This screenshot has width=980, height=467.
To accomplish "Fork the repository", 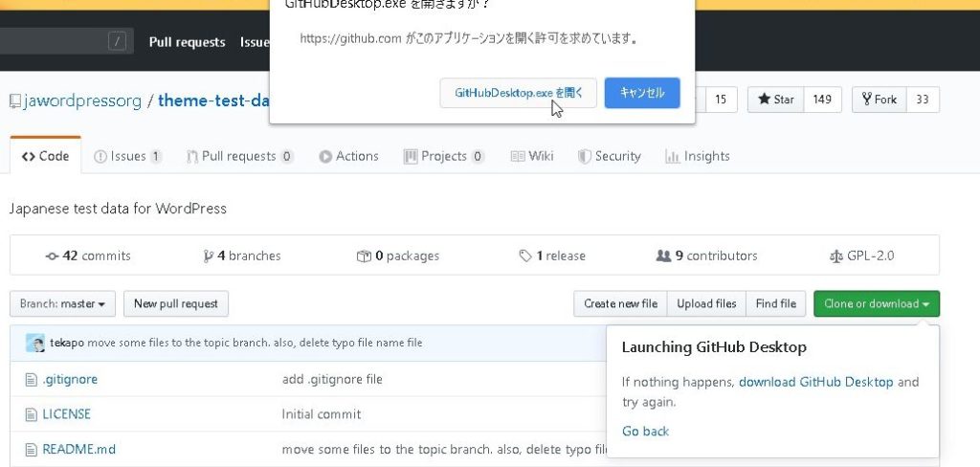I will (879, 100).
